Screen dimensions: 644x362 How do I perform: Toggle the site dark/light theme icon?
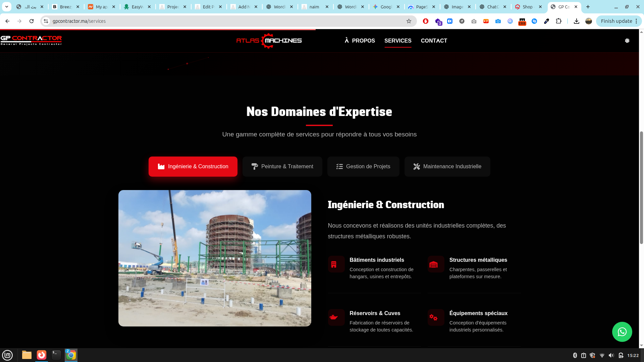(x=627, y=41)
